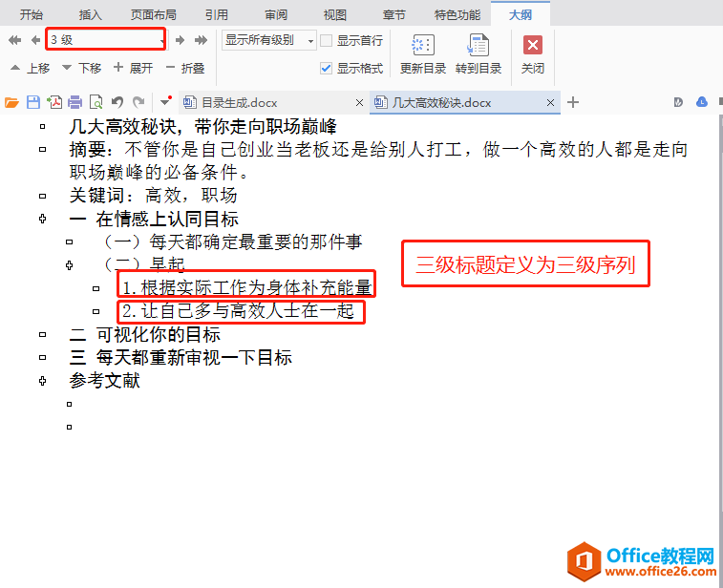The height and width of the screenshot is (588, 723).
Task: Click the undo arrow icon
Action: (x=117, y=102)
